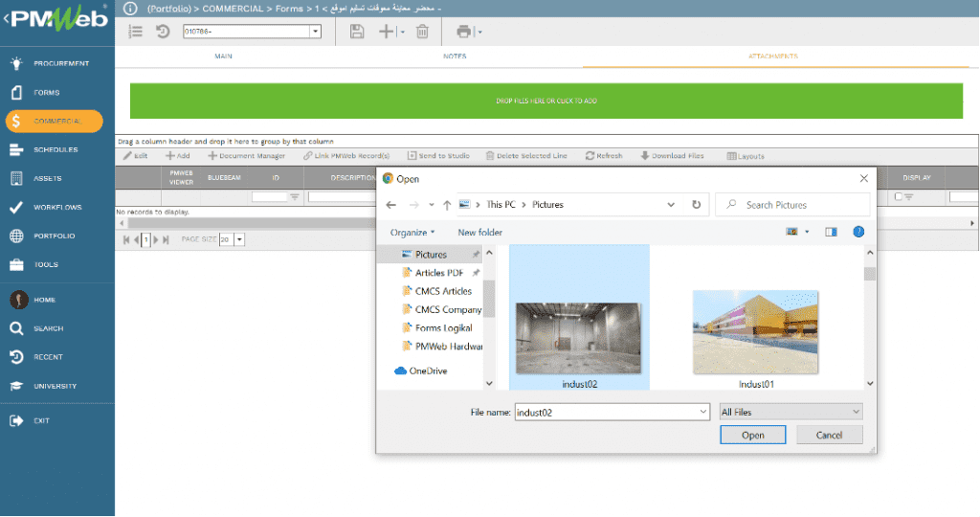
Task: Delete the record using the trash icon
Action: click(422, 32)
